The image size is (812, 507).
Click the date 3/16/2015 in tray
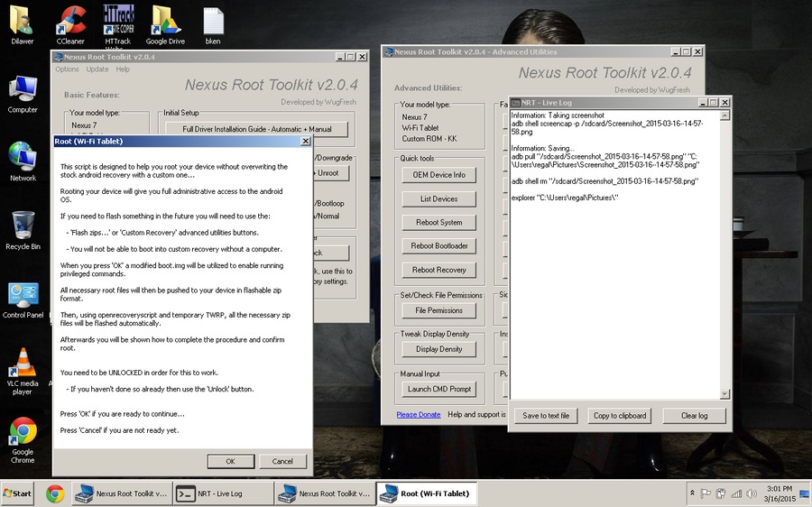[780, 499]
